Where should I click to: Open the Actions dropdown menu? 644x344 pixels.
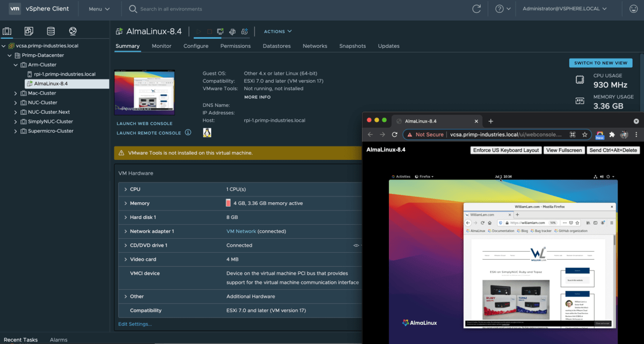278,32
